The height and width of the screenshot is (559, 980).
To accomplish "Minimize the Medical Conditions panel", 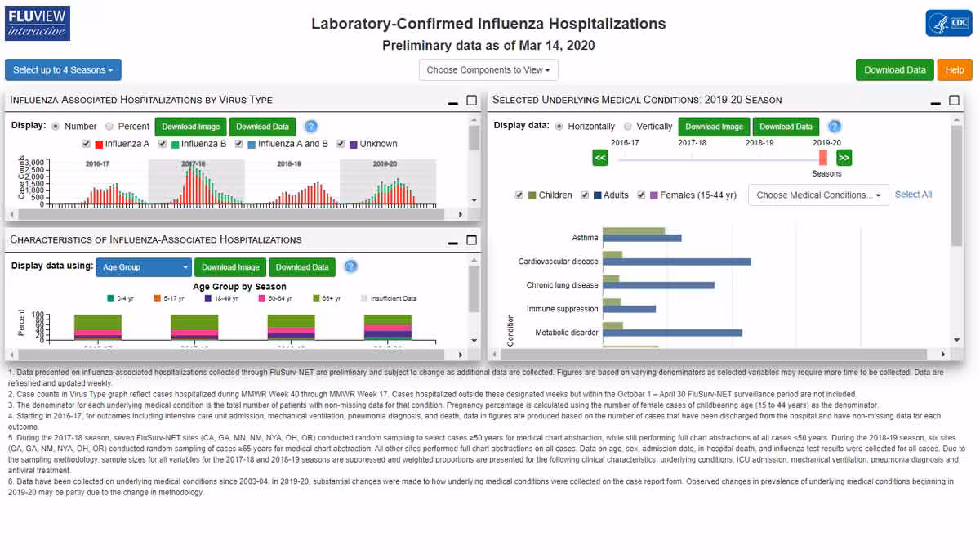I will [934, 101].
